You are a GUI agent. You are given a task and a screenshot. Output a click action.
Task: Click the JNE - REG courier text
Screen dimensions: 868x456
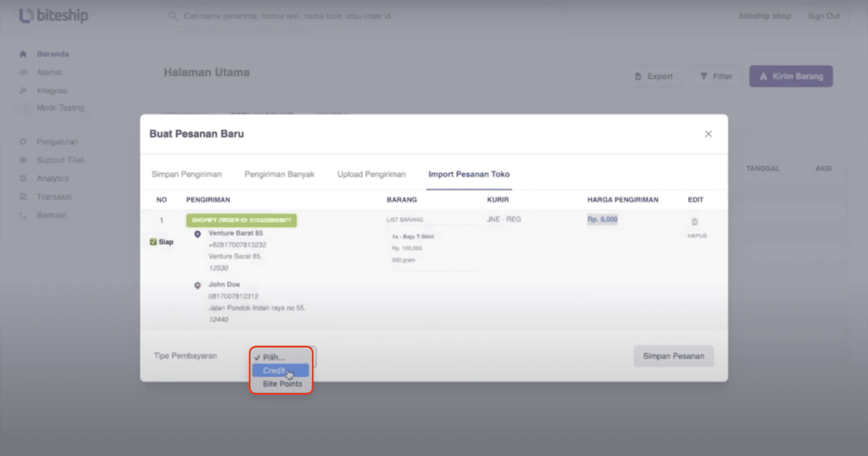pyautogui.click(x=504, y=219)
